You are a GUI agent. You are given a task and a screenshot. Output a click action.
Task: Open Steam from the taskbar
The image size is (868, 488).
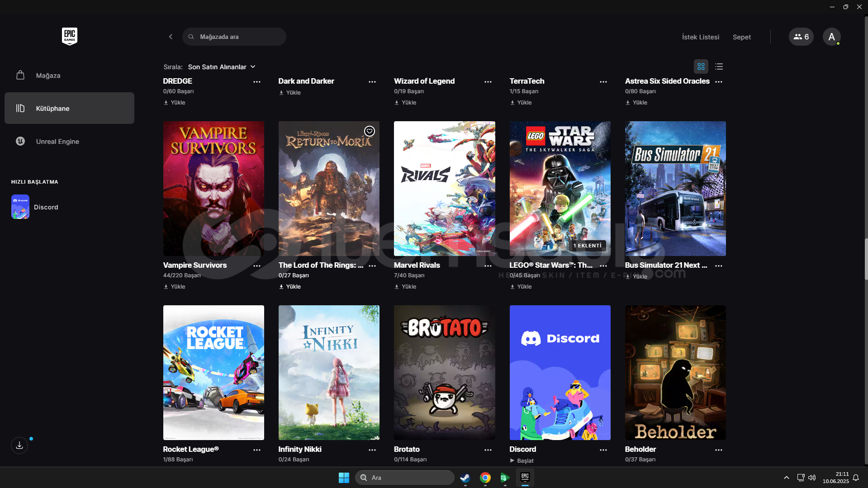465,478
